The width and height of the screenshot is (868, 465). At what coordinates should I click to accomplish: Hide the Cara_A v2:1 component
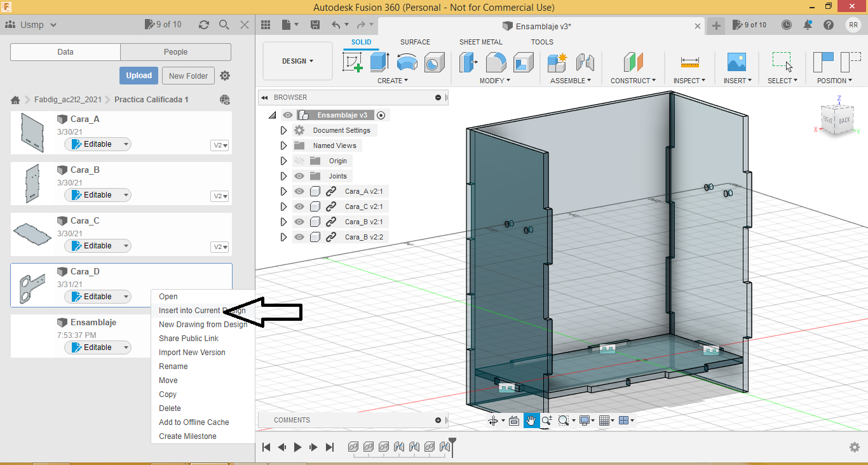point(299,191)
